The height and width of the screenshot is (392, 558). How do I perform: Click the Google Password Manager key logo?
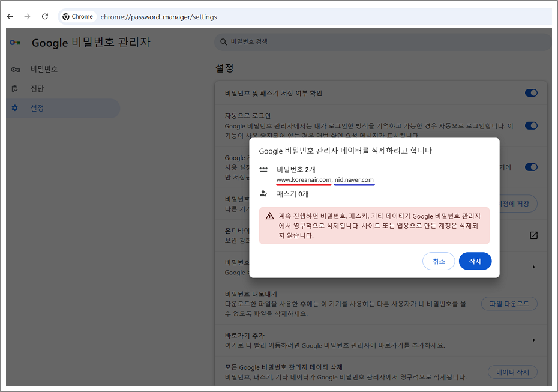click(x=16, y=43)
